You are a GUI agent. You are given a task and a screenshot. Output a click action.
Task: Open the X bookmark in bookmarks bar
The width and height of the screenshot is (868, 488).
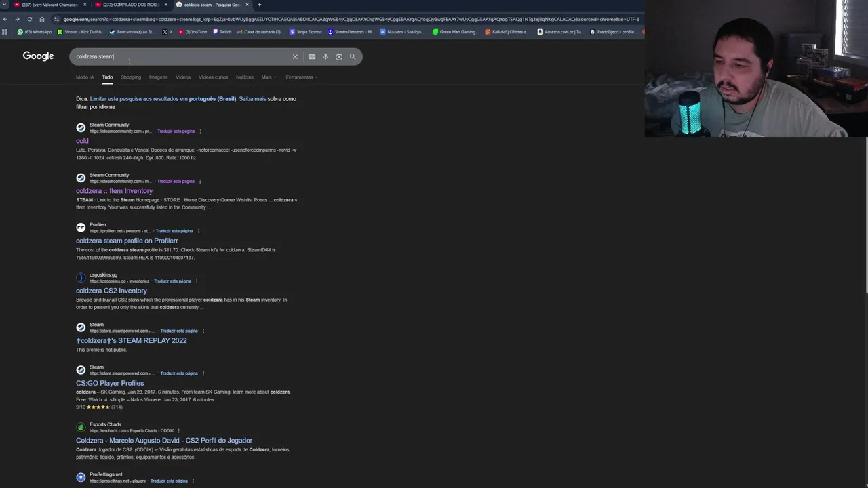(167, 32)
